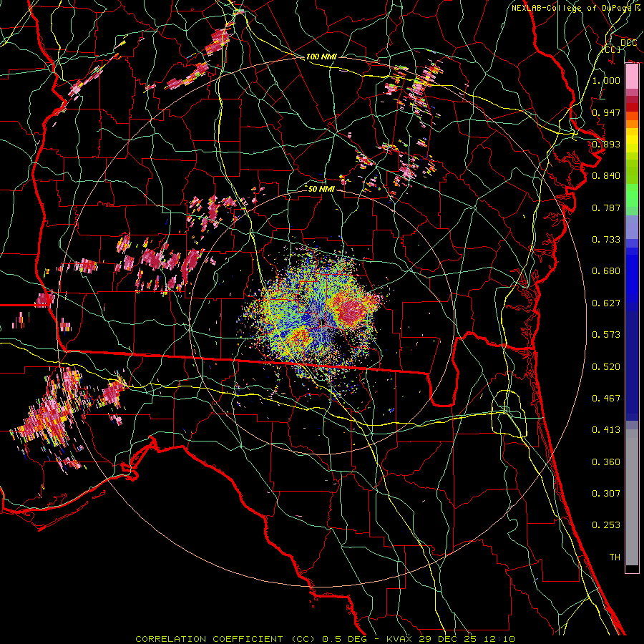Click the 1.000 scale value
644x644 pixels.
point(606,80)
